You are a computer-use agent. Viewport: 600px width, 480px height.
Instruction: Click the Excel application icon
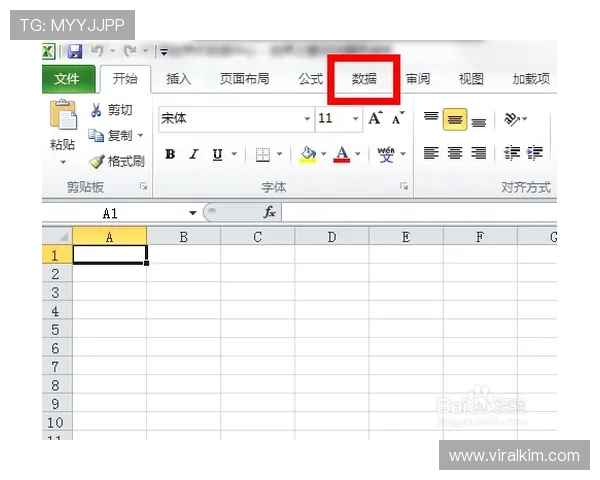pyautogui.click(x=48, y=51)
